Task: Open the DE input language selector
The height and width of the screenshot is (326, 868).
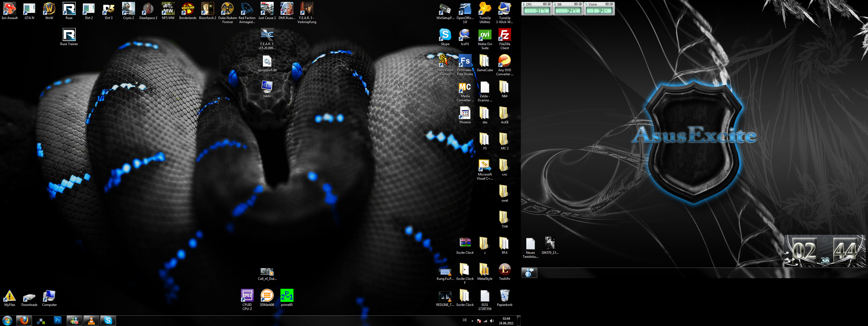Action: [x=465, y=320]
